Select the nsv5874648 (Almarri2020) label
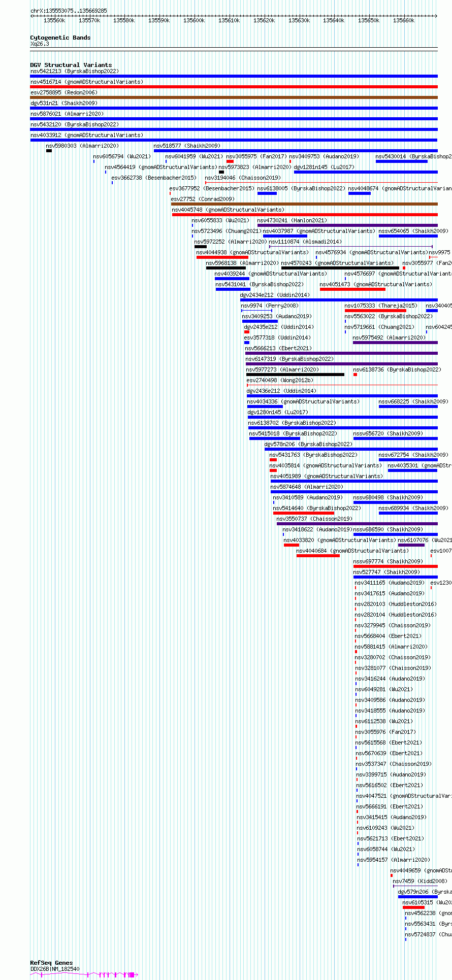 (x=307, y=487)
